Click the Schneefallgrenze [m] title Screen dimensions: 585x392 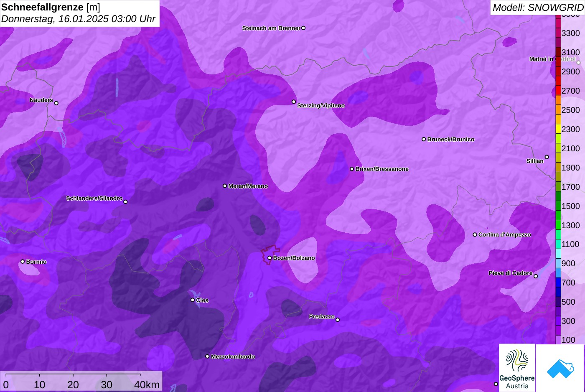click(x=51, y=7)
